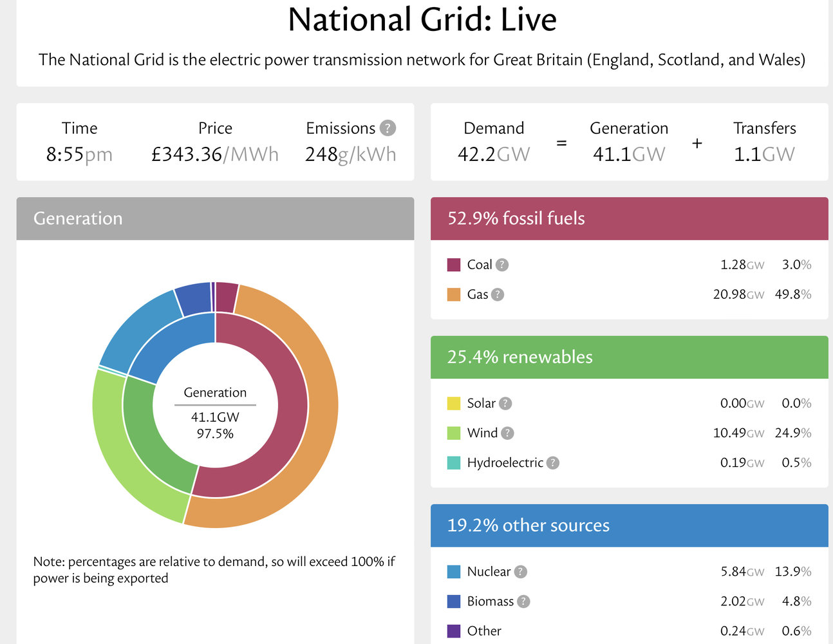Select the Demand 42.2GW figure

[x=494, y=155]
